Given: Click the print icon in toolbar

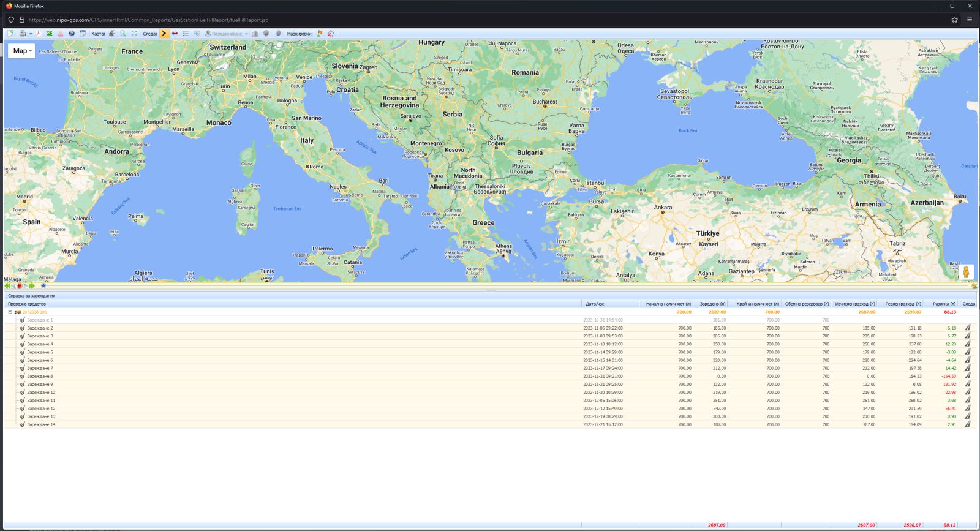Looking at the screenshot, I should pyautogui.click(x=23, y=34).
